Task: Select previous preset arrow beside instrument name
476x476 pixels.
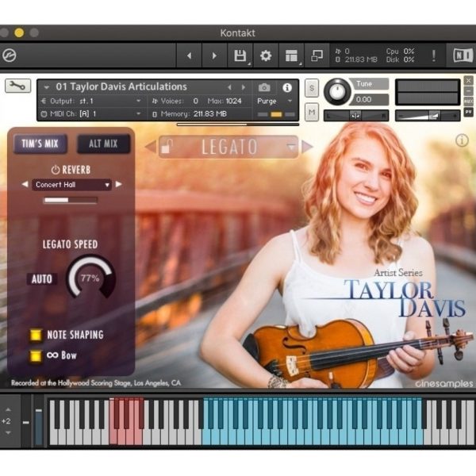Action: [x=229, y=87]
